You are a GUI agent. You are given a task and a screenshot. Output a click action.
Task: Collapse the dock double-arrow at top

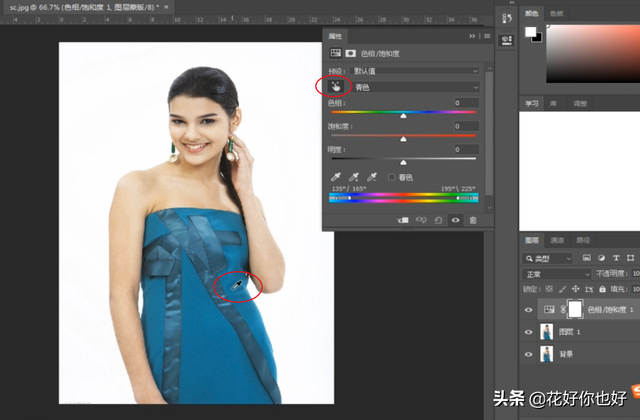[512, 2]
